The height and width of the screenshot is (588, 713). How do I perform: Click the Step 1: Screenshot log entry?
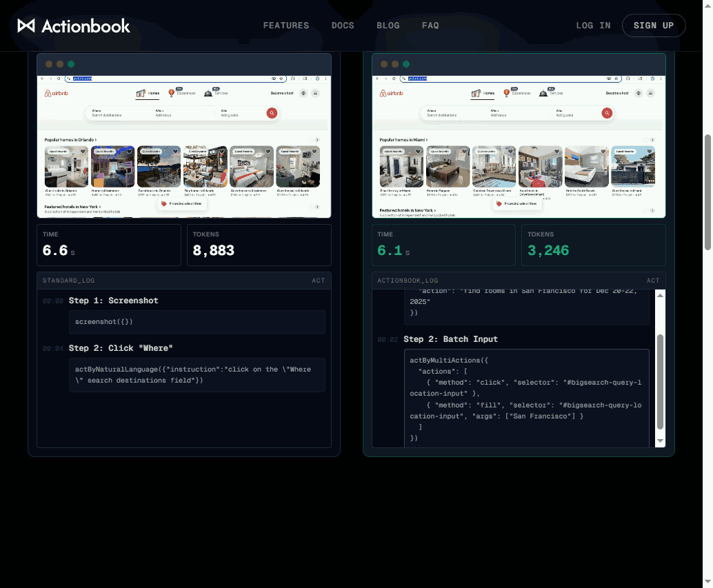point(113,301)
